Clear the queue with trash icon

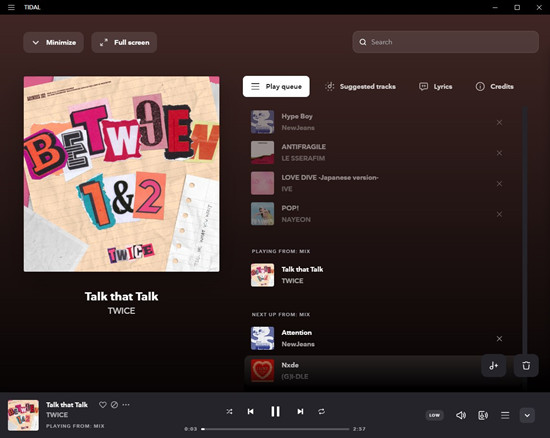pyautogui.click(x=526, y=365)
